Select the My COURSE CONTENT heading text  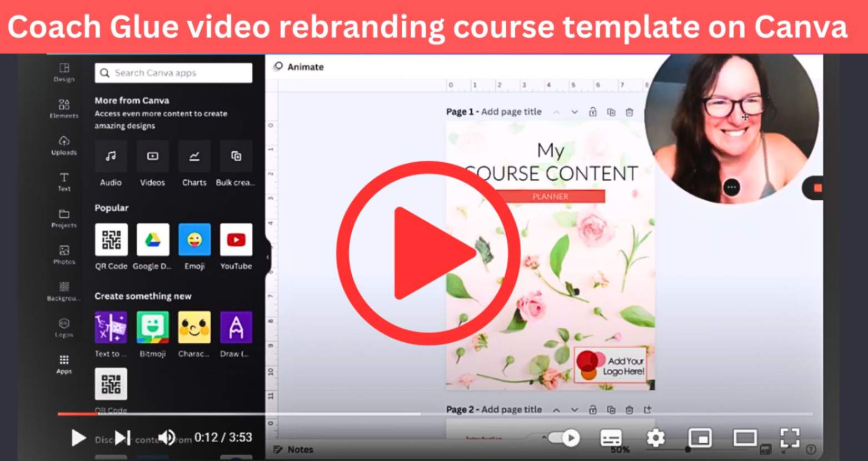click(551, 162)
